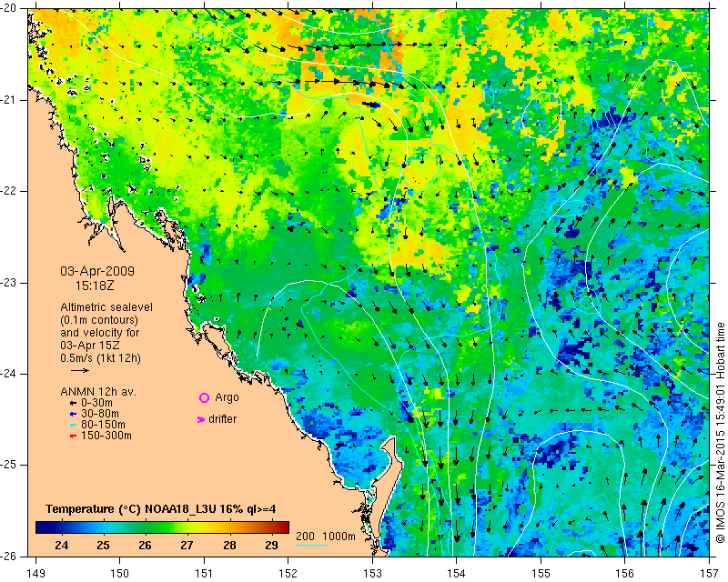Click the colorbar tick label 24
The height and width of the screenshot is (582, 728).
pos(61,546)
